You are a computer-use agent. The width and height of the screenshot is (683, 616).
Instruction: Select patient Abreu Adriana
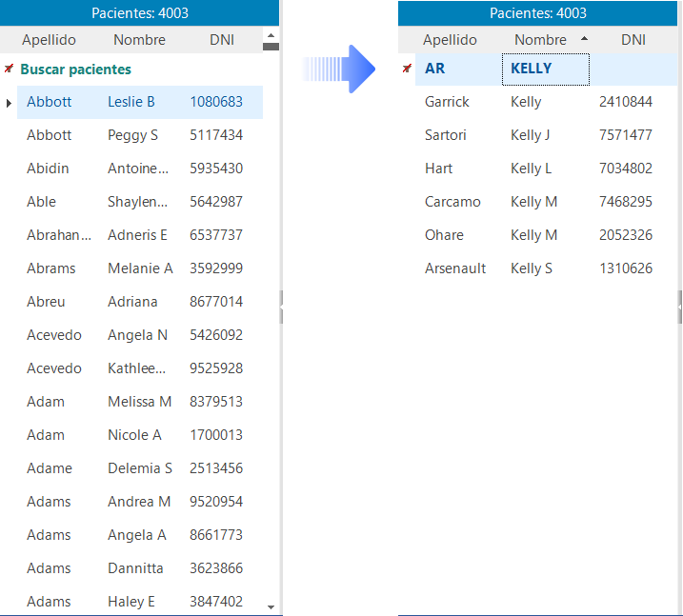[140, 302]
